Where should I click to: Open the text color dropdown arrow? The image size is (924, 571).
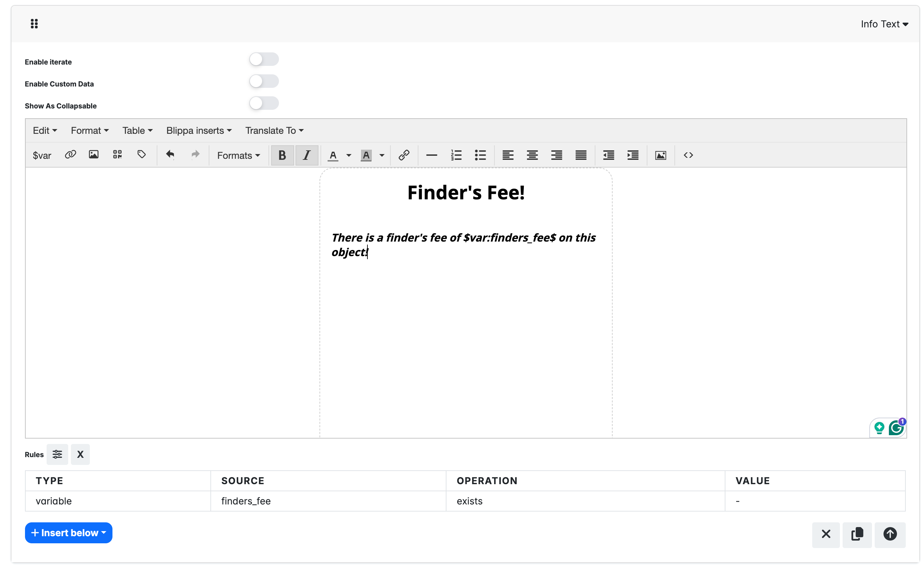tap(349, 156)
